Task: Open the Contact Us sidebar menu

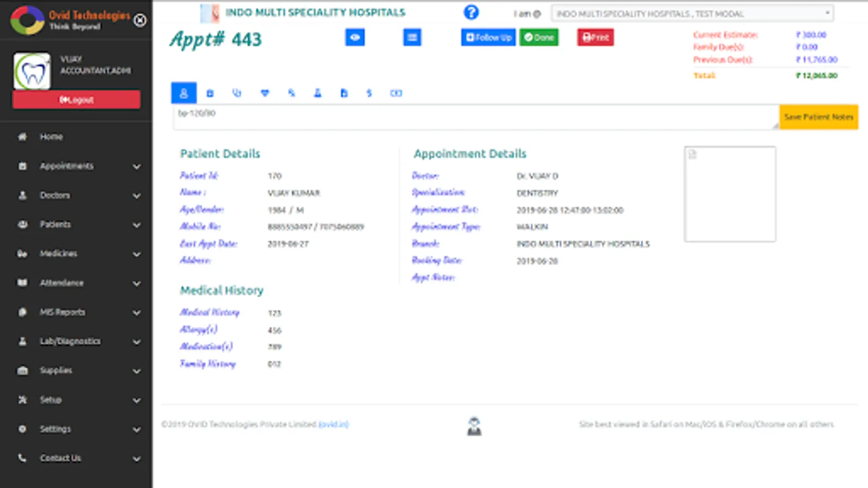Action: tap(60, 458)
